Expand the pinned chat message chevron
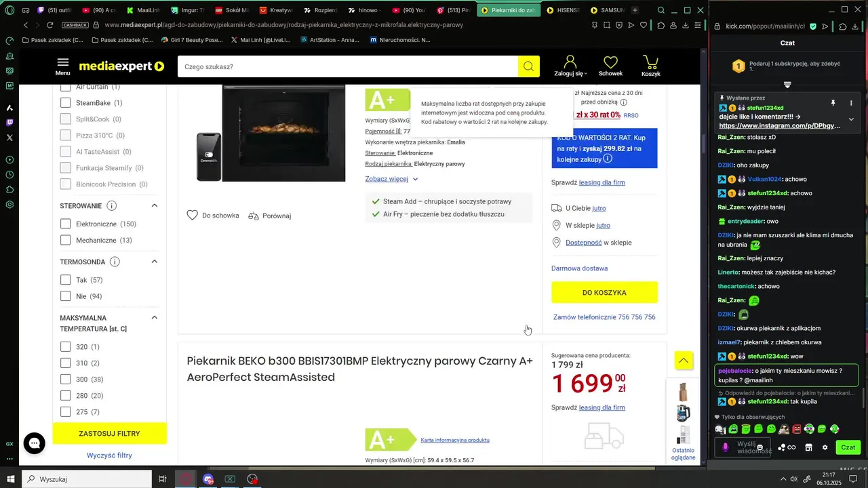The height and width of the screenshot is (488, 868). pyautogui.click(x=851, y=119)
